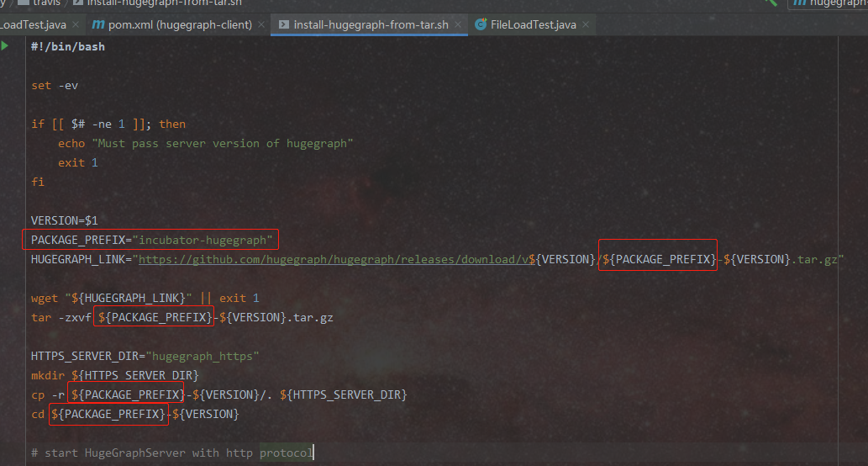Place cursor on 'set -ev' line

55,85
